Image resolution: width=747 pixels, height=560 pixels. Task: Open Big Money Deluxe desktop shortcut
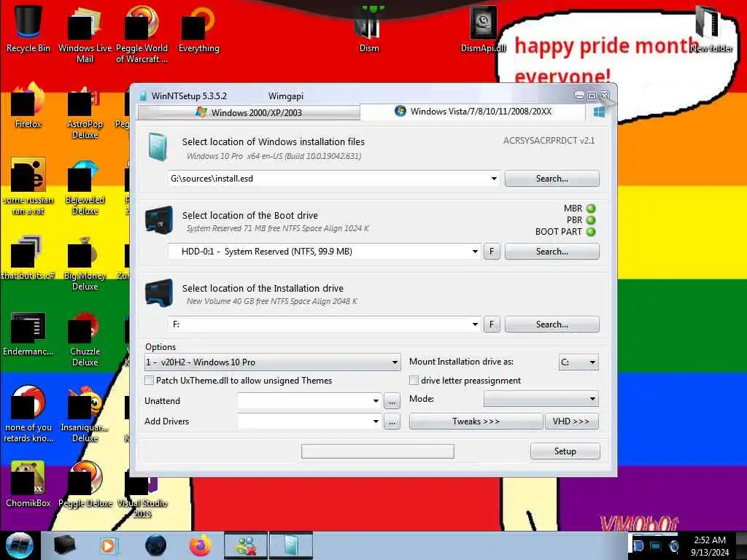tap(85, 262)
